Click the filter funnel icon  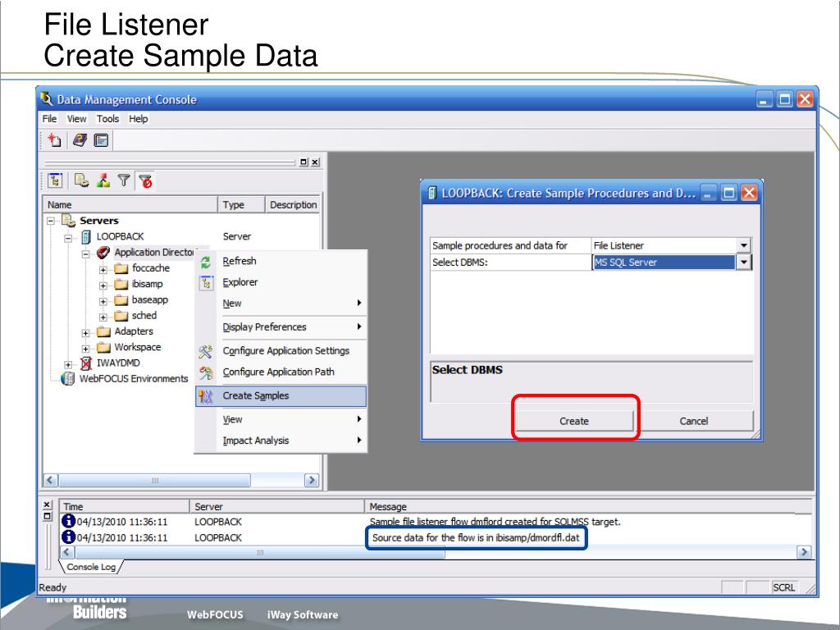125,180
